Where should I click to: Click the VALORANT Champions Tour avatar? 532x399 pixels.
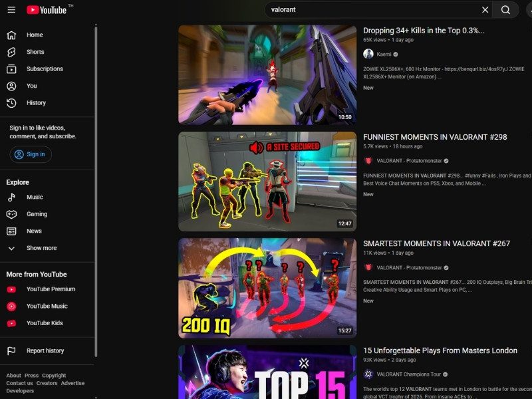pyautogui.click(x=368, y=374)
